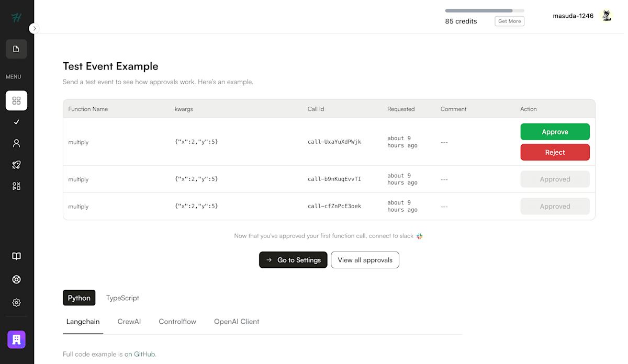
Task: Switch to the TypeScript tab
Action: (x=122, y=298)
